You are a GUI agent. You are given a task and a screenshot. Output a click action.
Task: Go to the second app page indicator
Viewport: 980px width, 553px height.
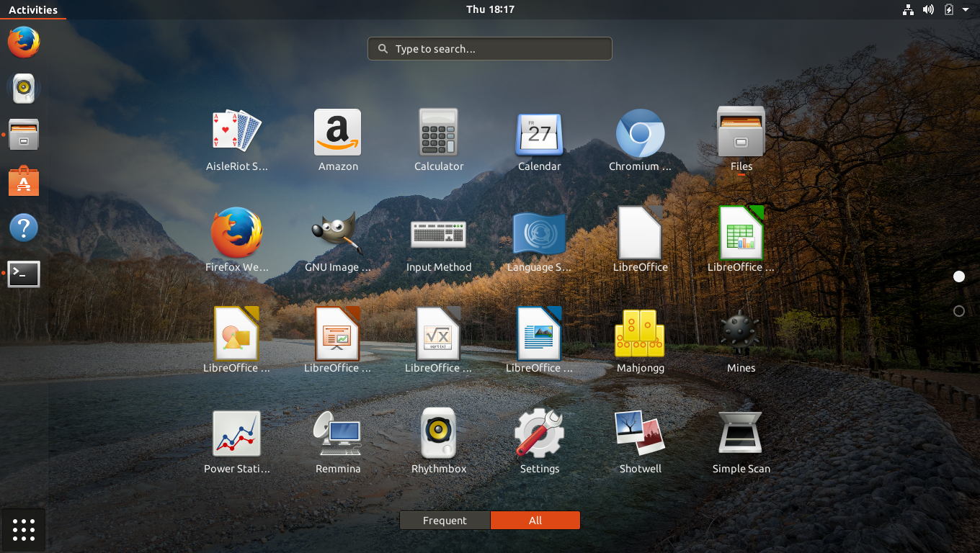coord(959,311)
